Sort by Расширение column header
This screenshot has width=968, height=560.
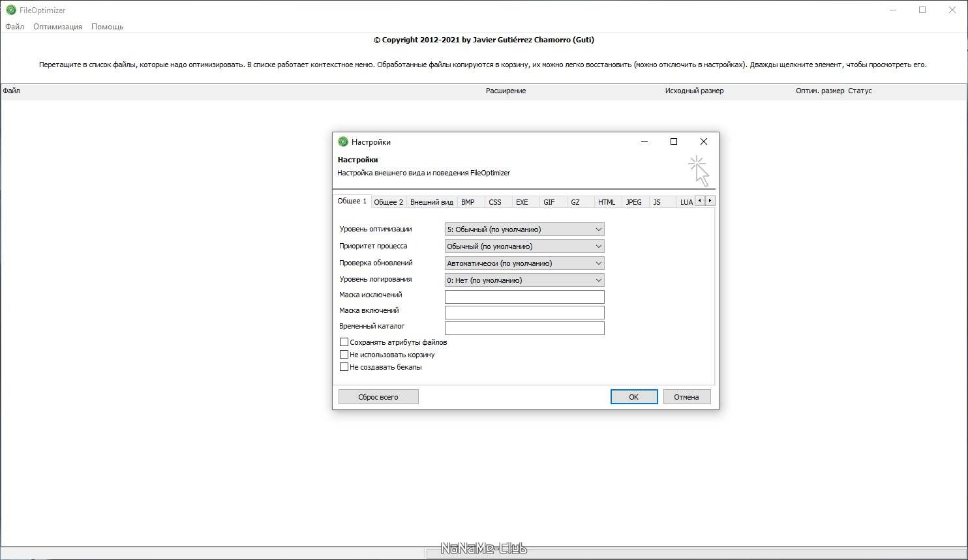pos(506,91)
